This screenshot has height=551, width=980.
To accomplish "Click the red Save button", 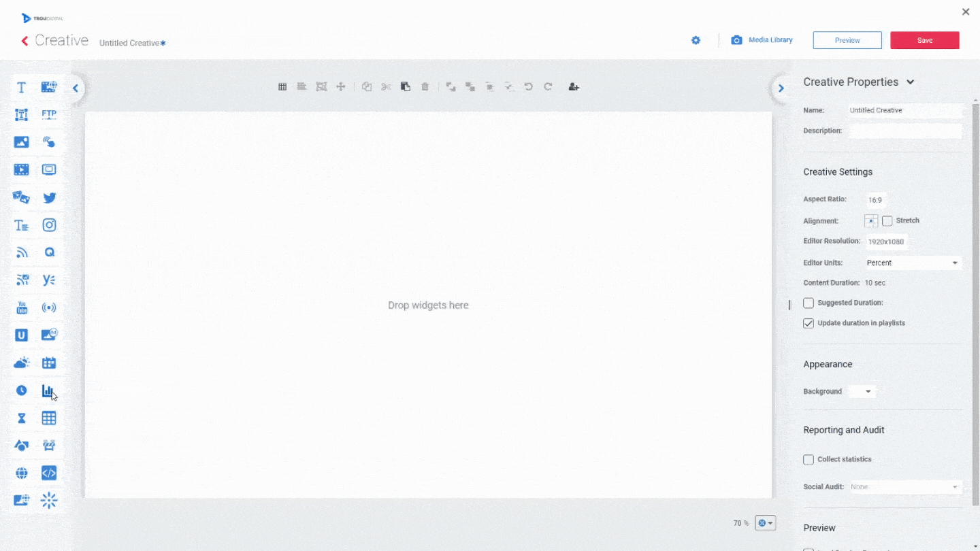I will point(925,40).
